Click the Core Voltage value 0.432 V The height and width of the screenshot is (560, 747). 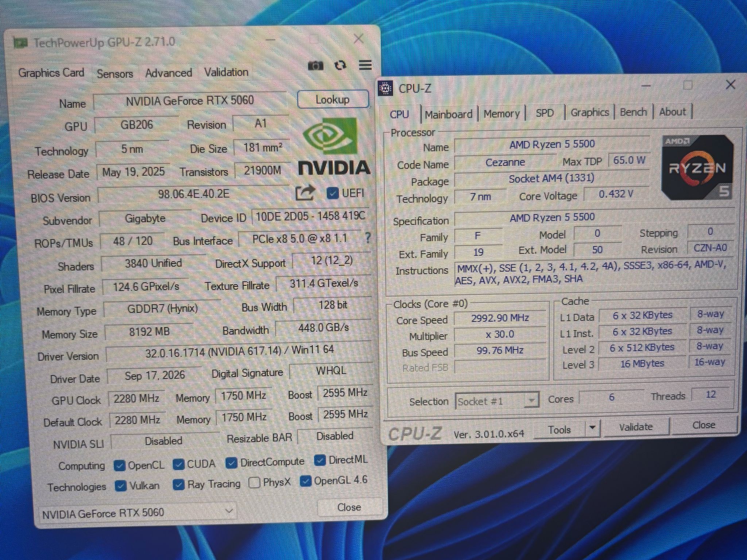tap(616, 194)
